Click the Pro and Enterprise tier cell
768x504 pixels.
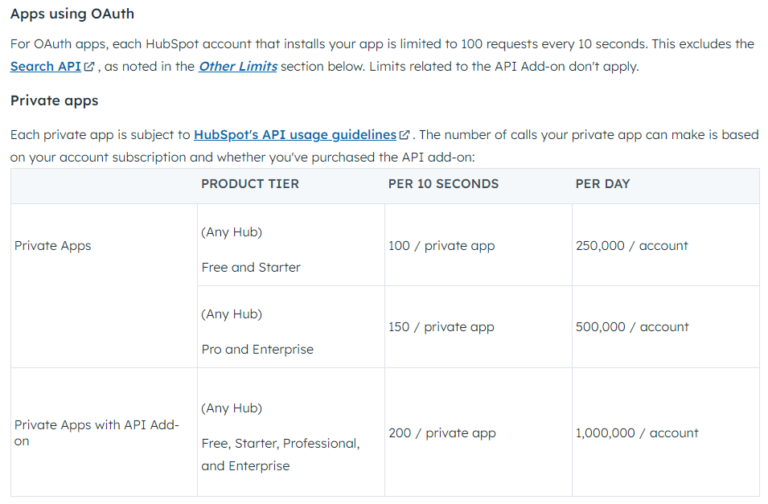pos(291,327)
